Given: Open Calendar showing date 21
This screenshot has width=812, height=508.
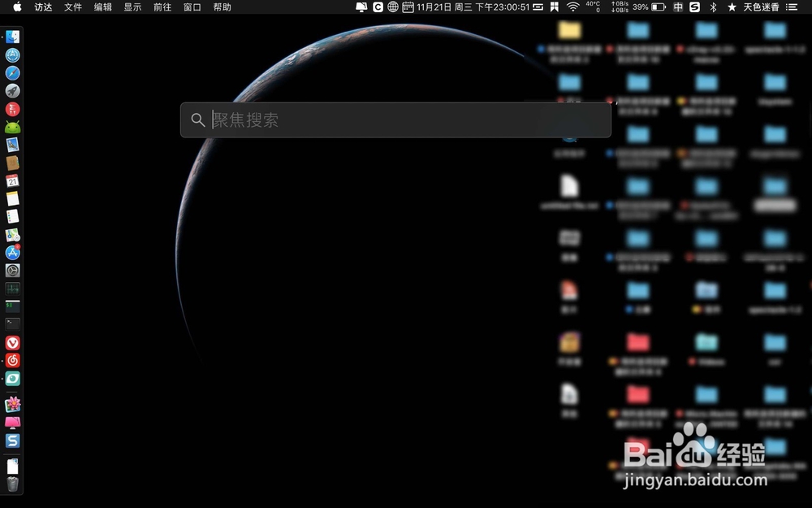Looking at the screenshot, I should click(12, 181).
